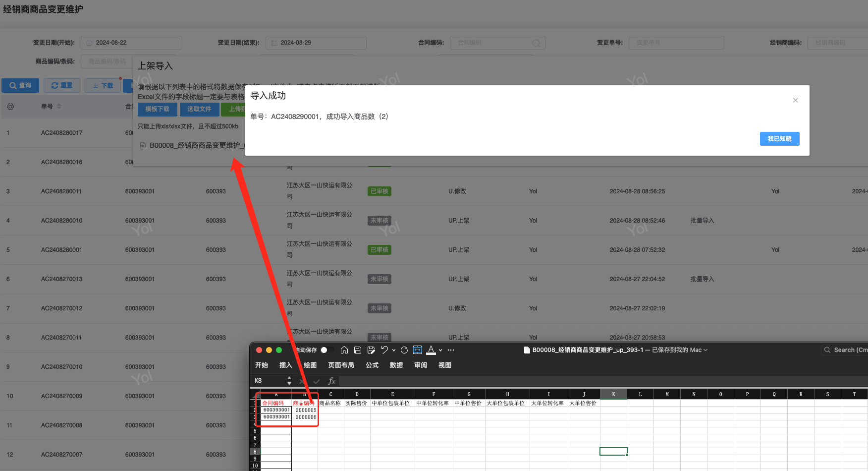Click the 我已知晓 confirmation button
Screen dimensions: 868x471
(779, 139)
